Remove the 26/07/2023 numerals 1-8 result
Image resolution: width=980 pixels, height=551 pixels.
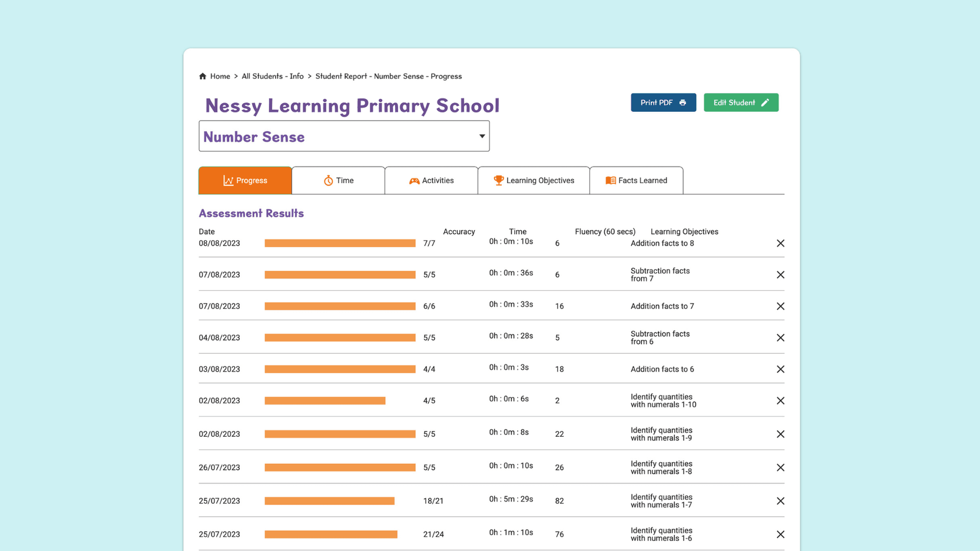(780, 467)
